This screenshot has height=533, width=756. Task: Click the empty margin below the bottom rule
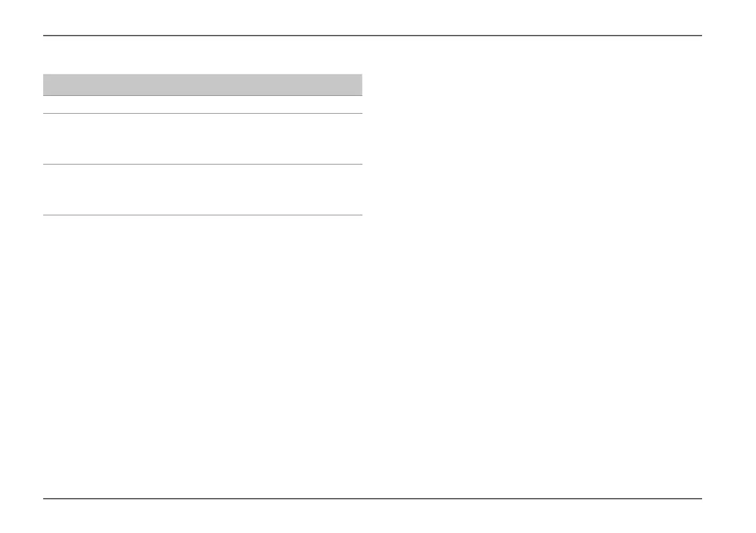click(x=372, y=516)
